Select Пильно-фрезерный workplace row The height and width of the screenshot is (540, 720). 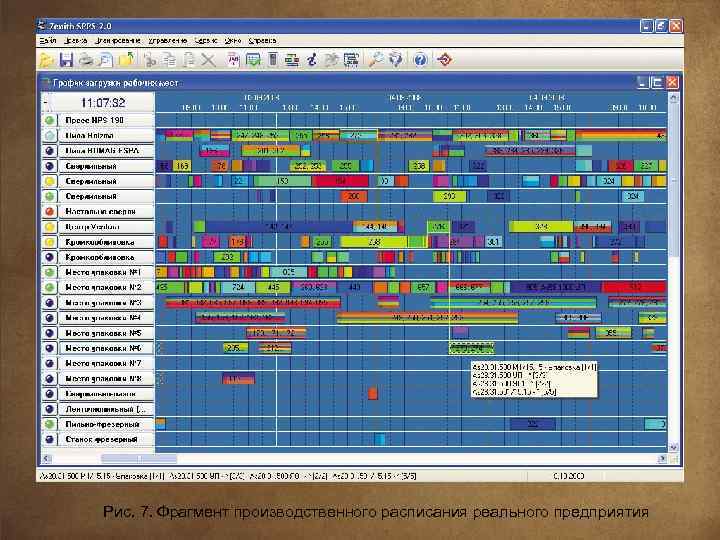[x=106, y=424]
